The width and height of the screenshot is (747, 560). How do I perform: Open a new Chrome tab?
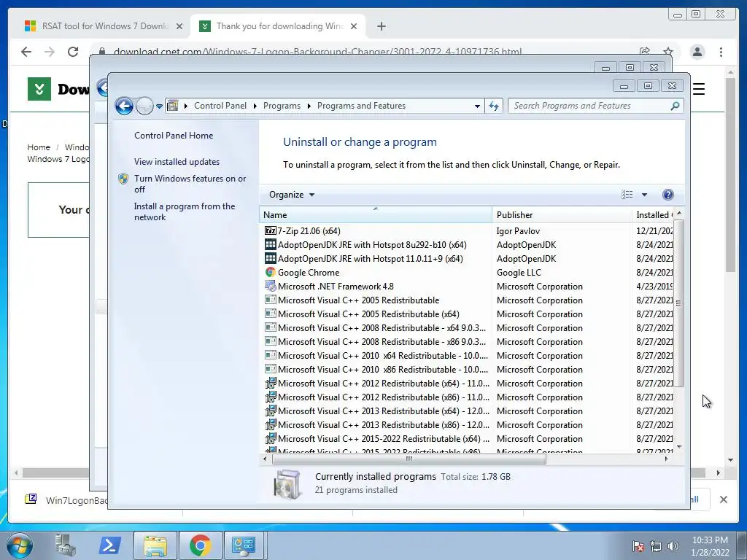pyautogui.click(x=381, y=26)
